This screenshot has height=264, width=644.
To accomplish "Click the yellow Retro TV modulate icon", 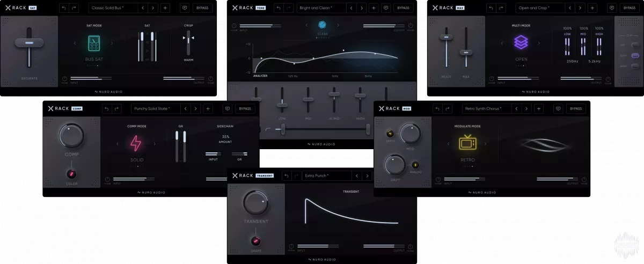I will pyautogui.click(x=467, y=143).
